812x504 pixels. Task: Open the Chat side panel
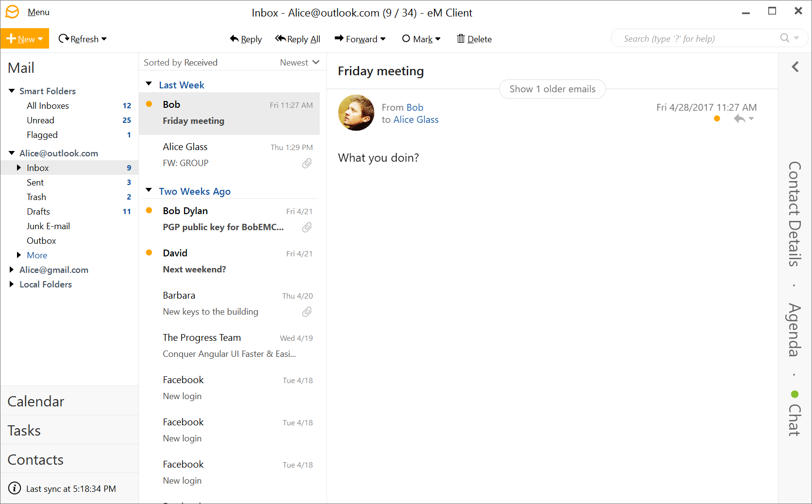pyautogui.click(x=795, y=420)
